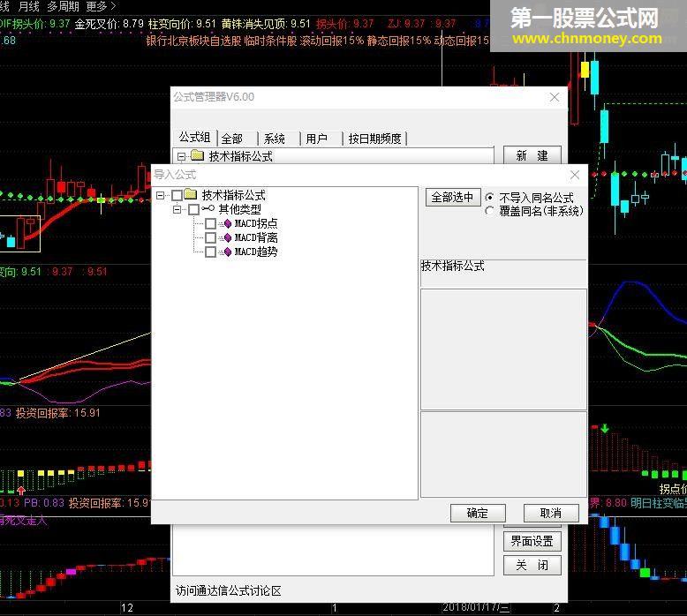
Task: Click the 全部选中 button
Action: pos(453,197)
